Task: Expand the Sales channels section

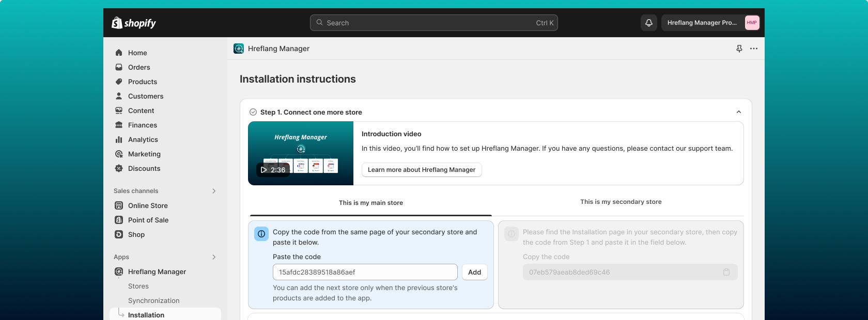Action: 214,191
